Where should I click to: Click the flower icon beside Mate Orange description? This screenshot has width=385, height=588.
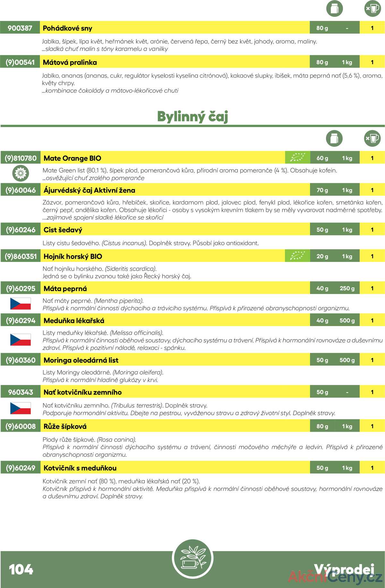(21, 174)
